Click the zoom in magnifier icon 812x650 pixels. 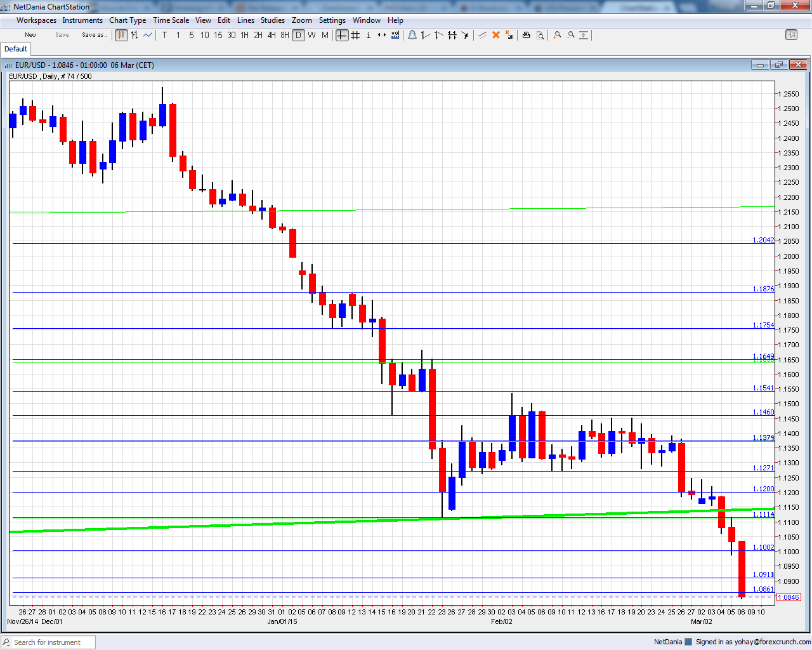click(557, 35)
